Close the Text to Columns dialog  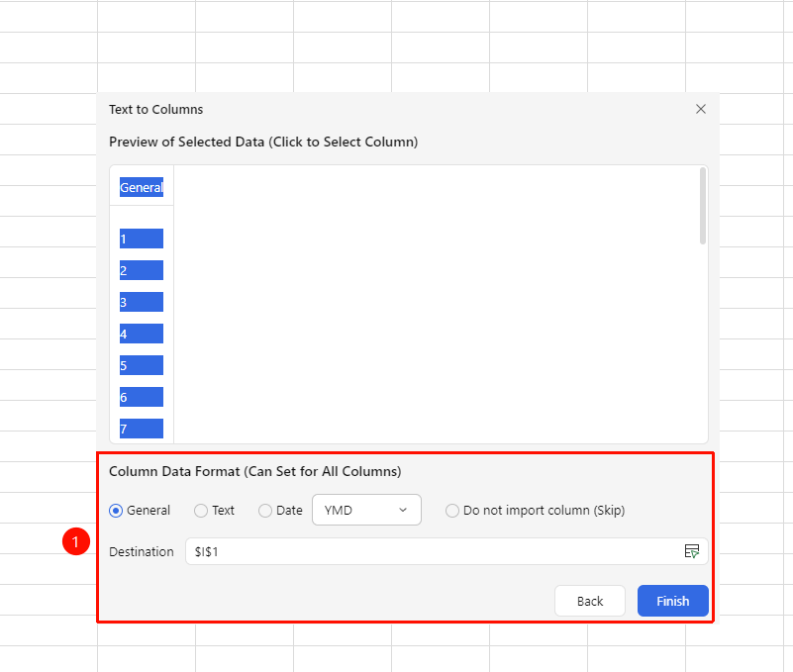[x=701, y=109]
